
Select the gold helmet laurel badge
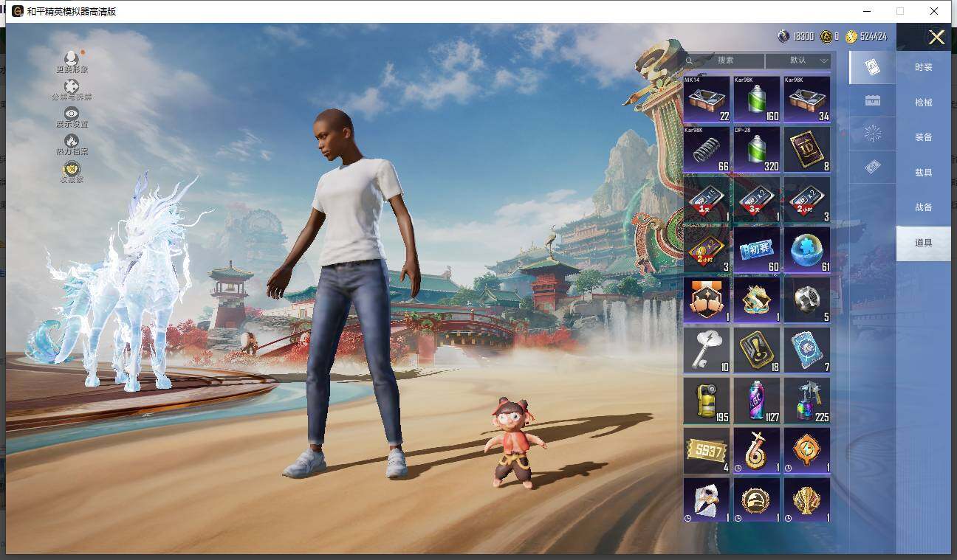(757, 500)
